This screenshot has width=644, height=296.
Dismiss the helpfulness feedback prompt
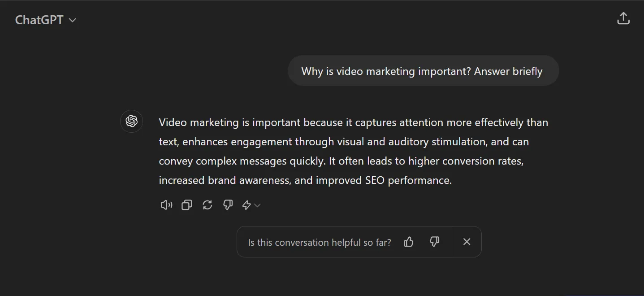coord(467,242)
